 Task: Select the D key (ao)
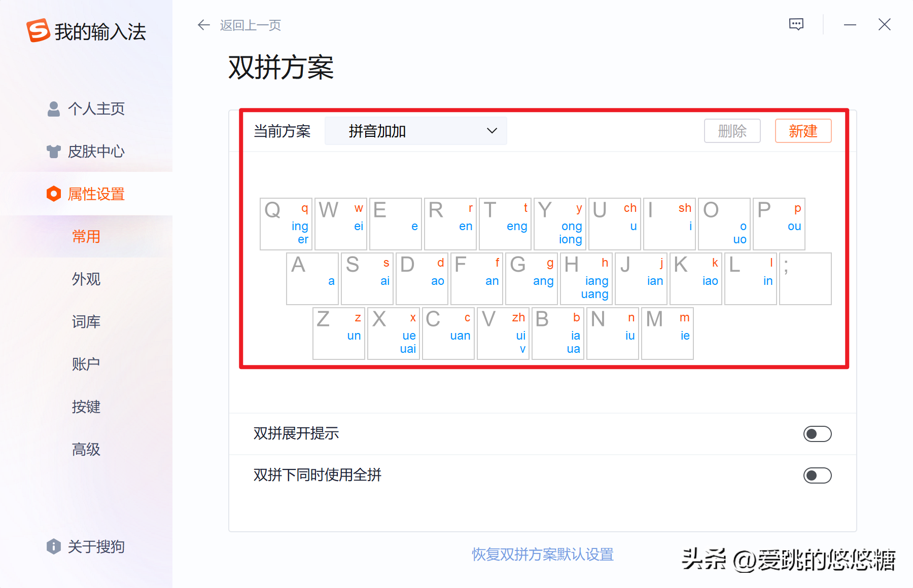422,279
